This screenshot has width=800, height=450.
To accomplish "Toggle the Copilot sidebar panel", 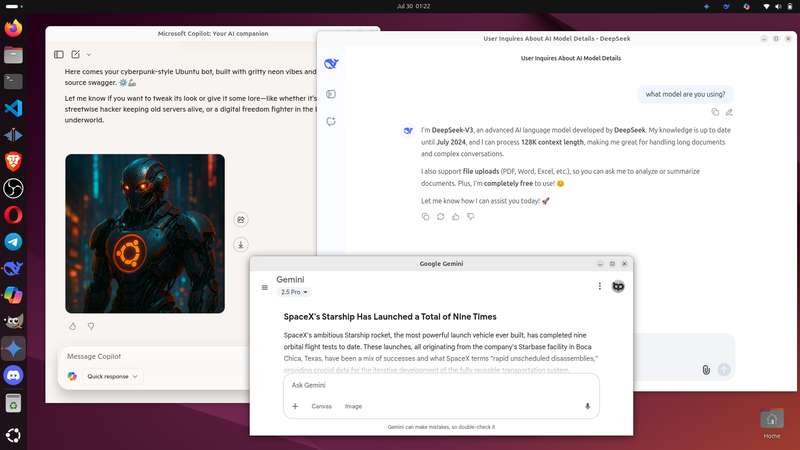I will (59, 54).
